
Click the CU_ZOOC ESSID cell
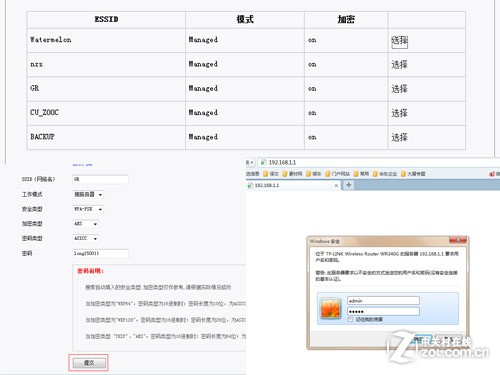tap(106, 113)
